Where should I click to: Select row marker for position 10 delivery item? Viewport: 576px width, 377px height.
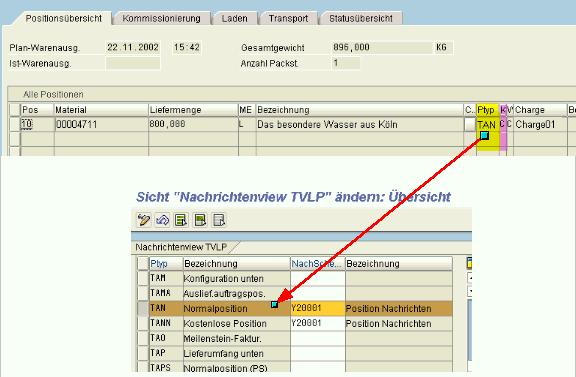15,124
